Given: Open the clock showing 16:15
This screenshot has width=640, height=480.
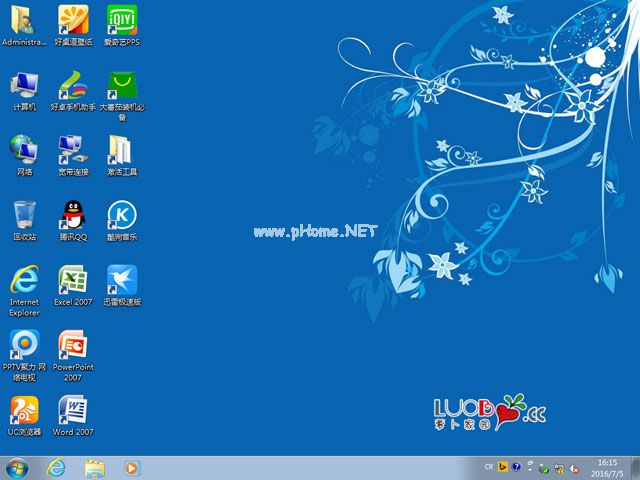Looking at the screenshot, I should 607,468.
